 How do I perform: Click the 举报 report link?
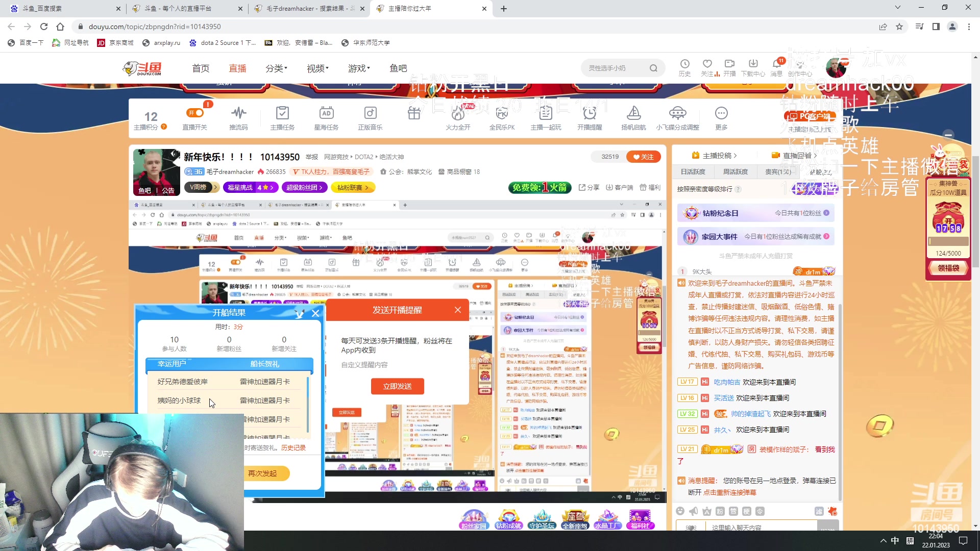(311, 157)
